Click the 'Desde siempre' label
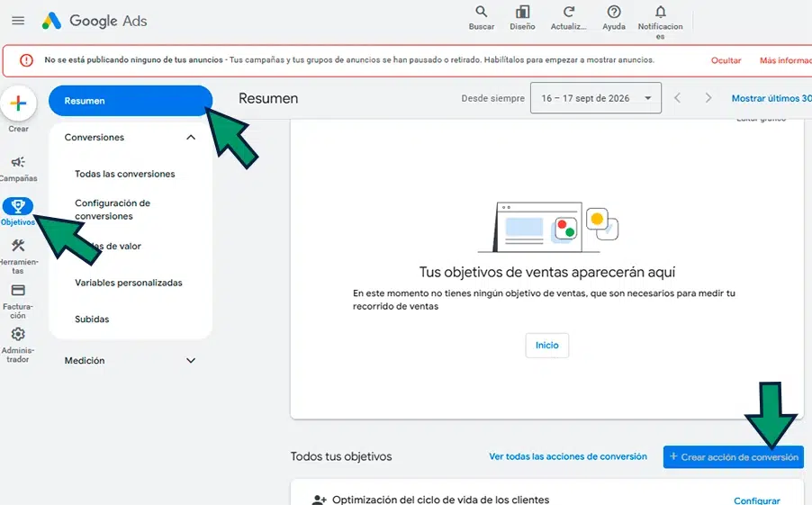The image size is (812, 505). click(492, 98)
